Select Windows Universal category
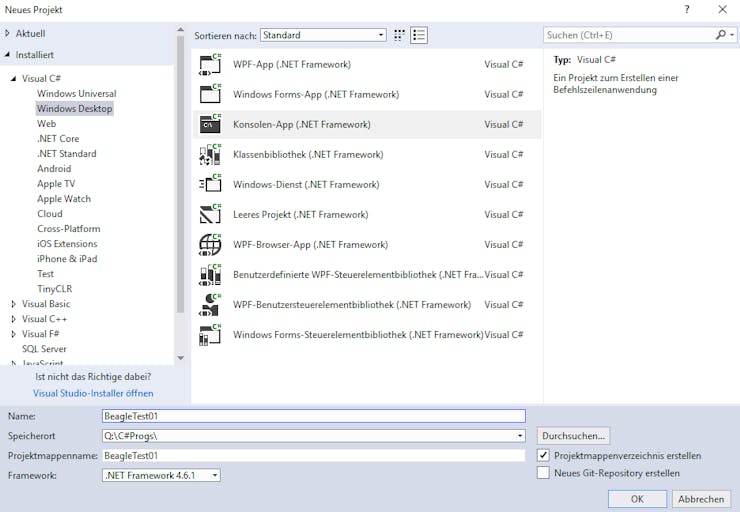 [x=76, y=93]
